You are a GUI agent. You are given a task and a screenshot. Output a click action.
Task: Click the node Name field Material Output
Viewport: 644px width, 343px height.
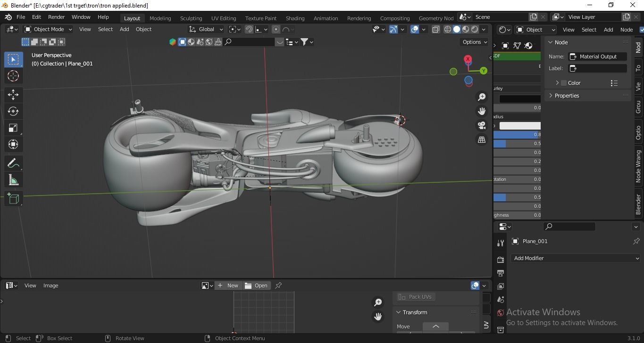pos(598,57)
